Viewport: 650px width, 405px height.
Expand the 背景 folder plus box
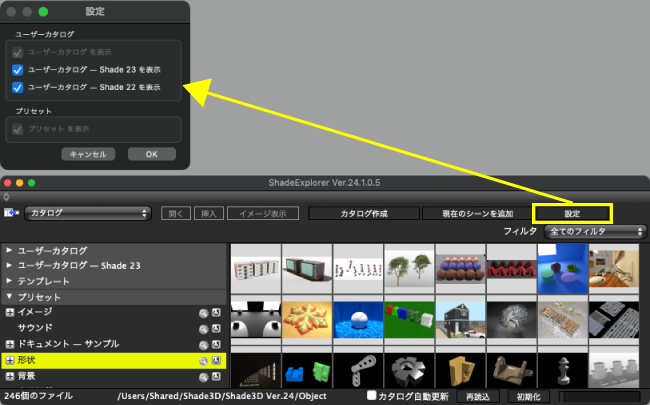(10, 376)
